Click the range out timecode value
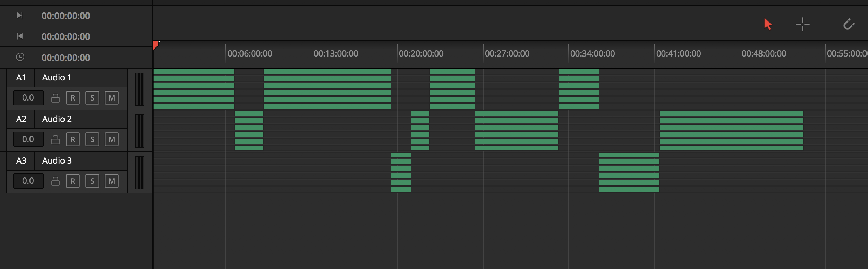 66,36
